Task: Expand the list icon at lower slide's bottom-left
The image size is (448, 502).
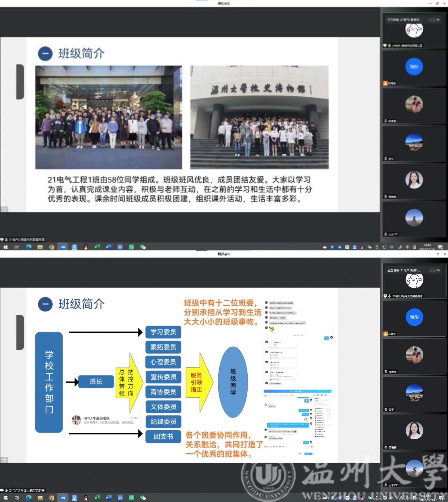Action: [x=4, y=460]
